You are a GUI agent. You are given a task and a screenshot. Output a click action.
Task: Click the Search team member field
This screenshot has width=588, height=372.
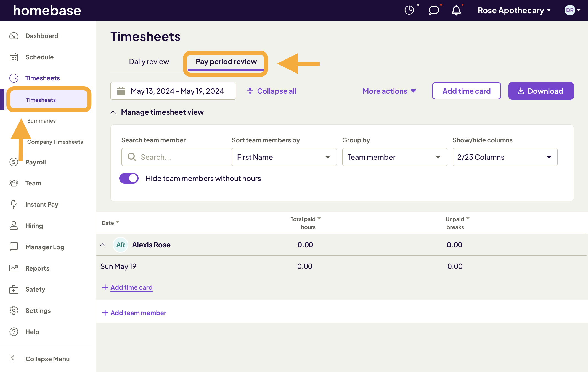coord(176,157)
